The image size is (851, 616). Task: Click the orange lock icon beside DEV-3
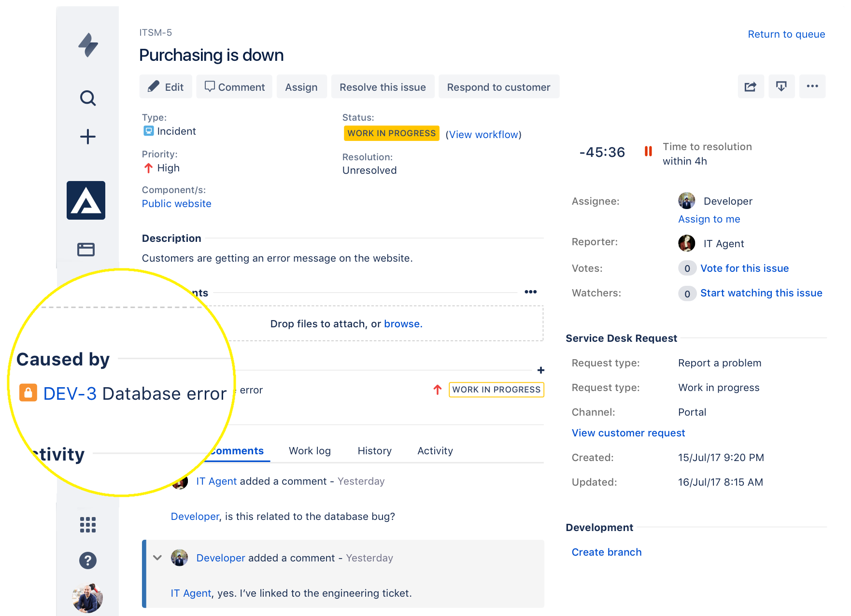click(28, 392)
